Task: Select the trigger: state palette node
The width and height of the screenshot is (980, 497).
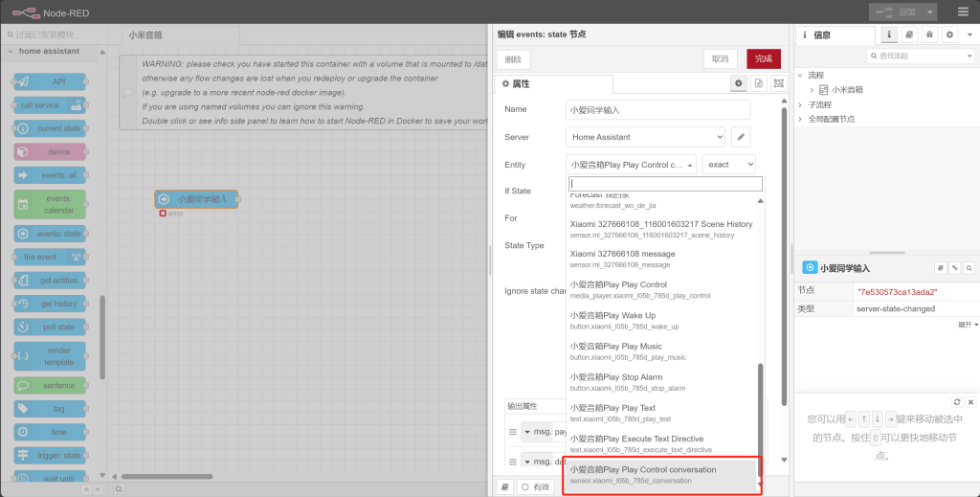Action: tap(50, 455)
